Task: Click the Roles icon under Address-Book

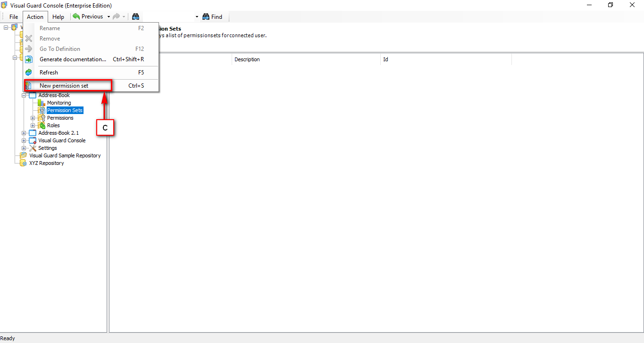Action: tap(42, 125)
